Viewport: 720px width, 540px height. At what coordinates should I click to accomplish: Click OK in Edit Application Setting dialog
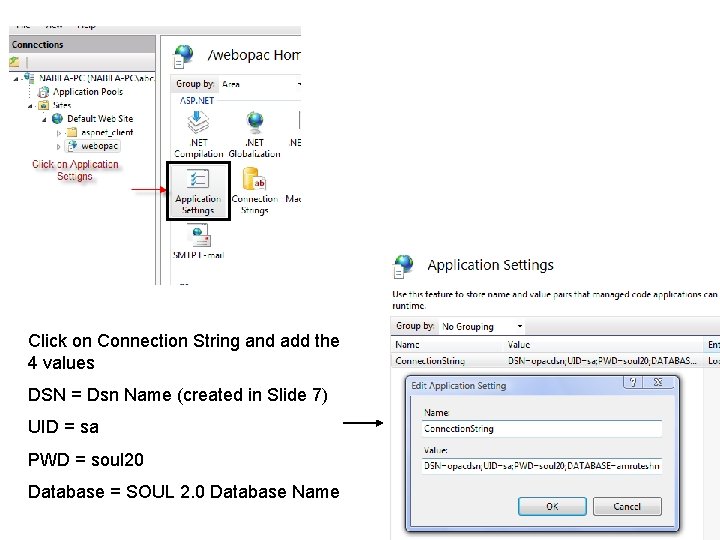coord(552,506)
